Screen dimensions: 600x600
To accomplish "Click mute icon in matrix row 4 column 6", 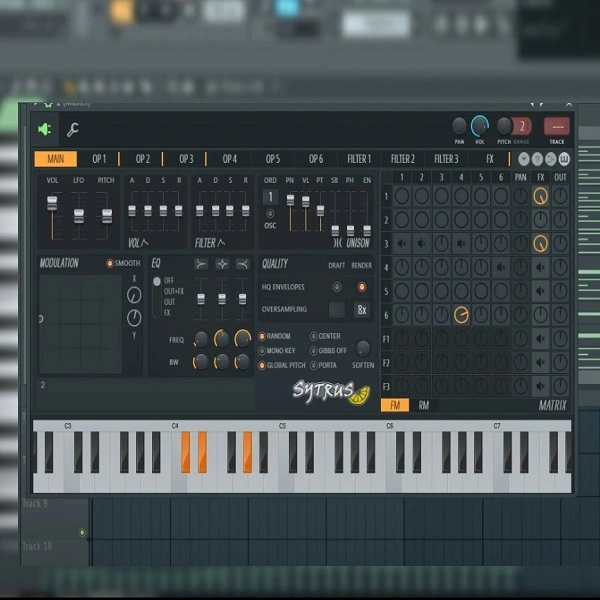I will [501, 267].
